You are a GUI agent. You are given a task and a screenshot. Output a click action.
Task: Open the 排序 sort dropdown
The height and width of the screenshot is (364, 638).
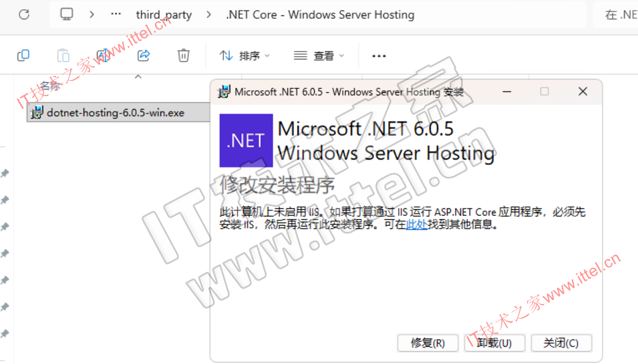(245, 55)
